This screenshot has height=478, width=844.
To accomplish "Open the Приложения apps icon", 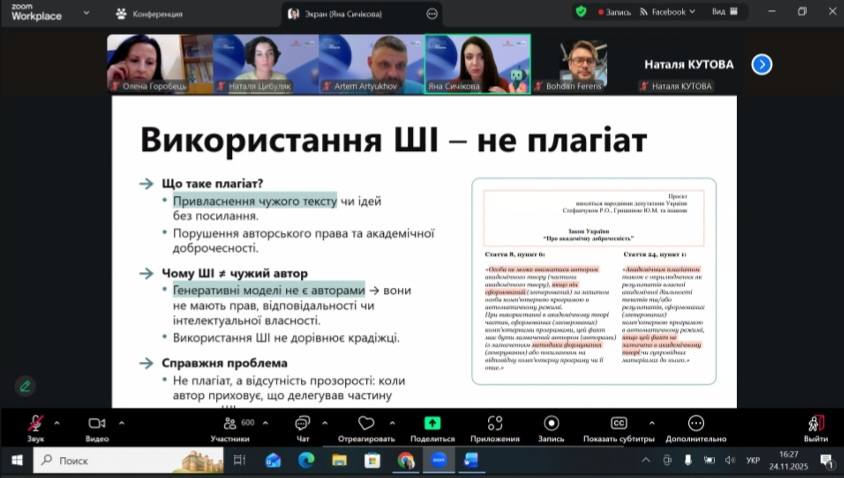I will point(494,423).
